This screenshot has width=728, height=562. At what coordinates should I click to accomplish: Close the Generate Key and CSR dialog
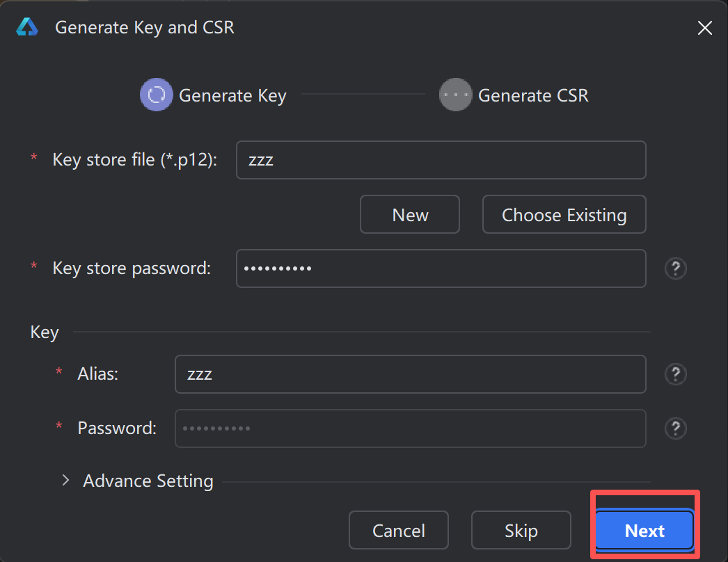[704, 28]
